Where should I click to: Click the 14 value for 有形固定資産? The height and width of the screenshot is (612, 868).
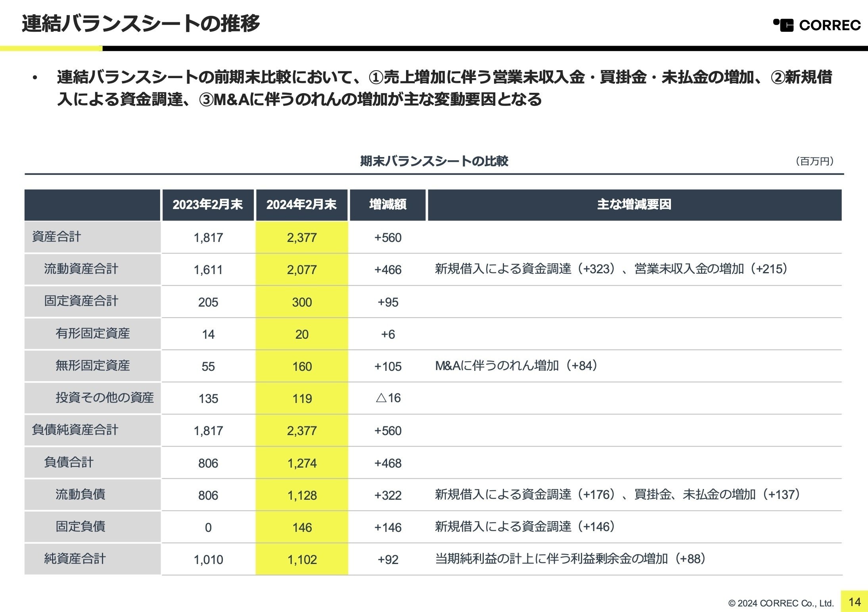(x=208, y=335)
